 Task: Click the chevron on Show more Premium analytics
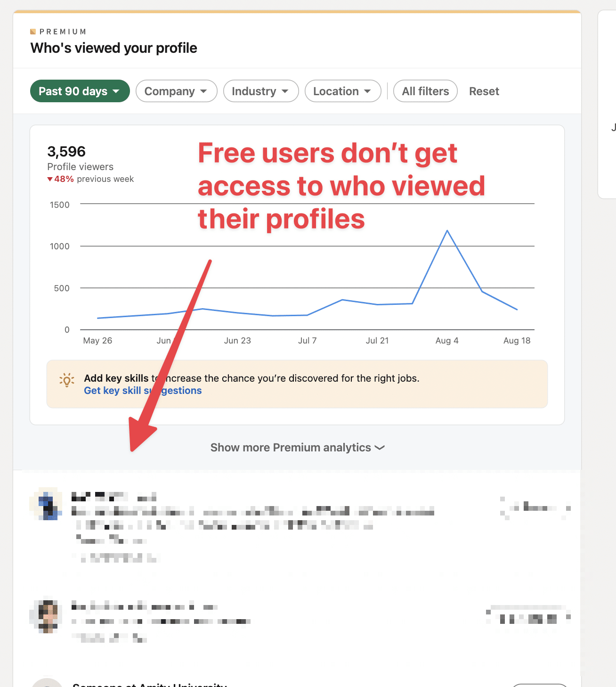click(380, 448)
